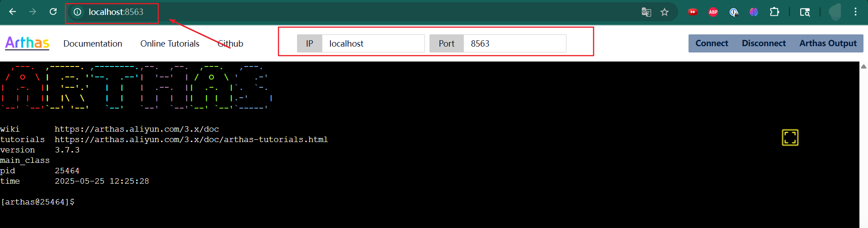This screenshot has height=228, width=868.
Task: Open tab search icon in toolbar
Action: pos(805,12)
